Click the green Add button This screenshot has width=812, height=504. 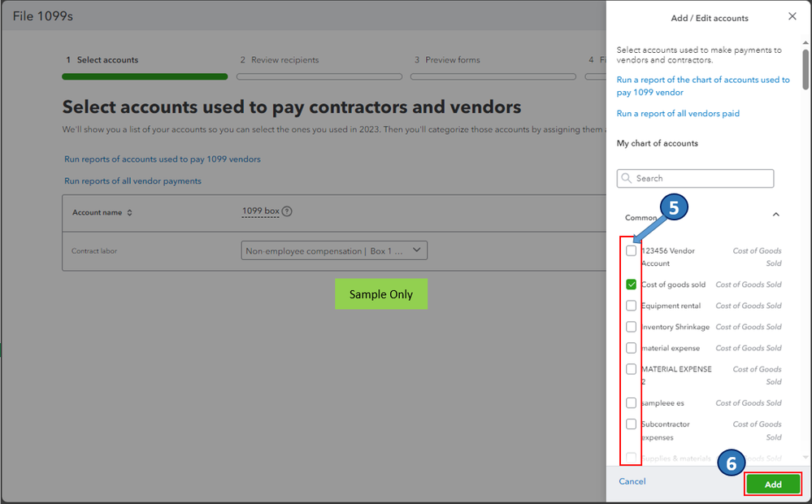click(773, 484)
